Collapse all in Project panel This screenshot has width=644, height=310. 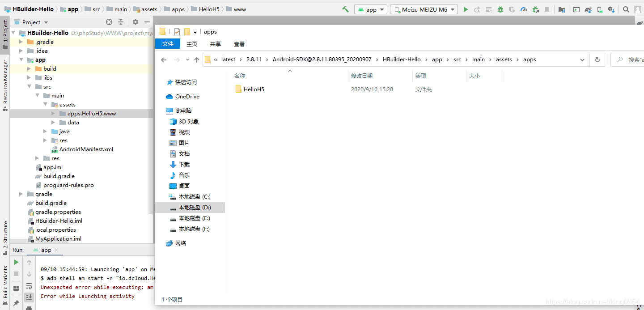click(121, 22)
